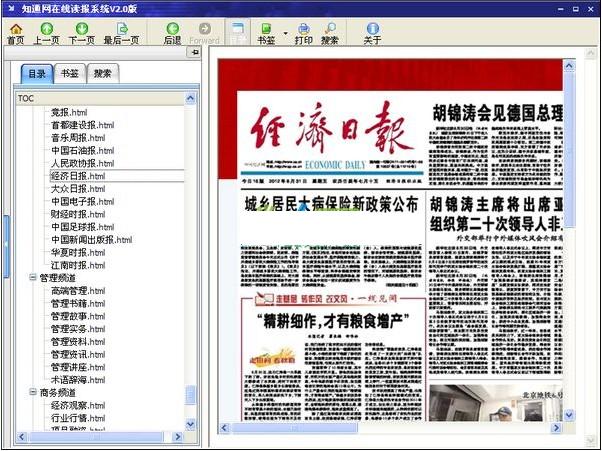Open the 搜索 search toolbar icon
Image resolution: width=602 pixels, height=451 pixels.
click(330, 33)
